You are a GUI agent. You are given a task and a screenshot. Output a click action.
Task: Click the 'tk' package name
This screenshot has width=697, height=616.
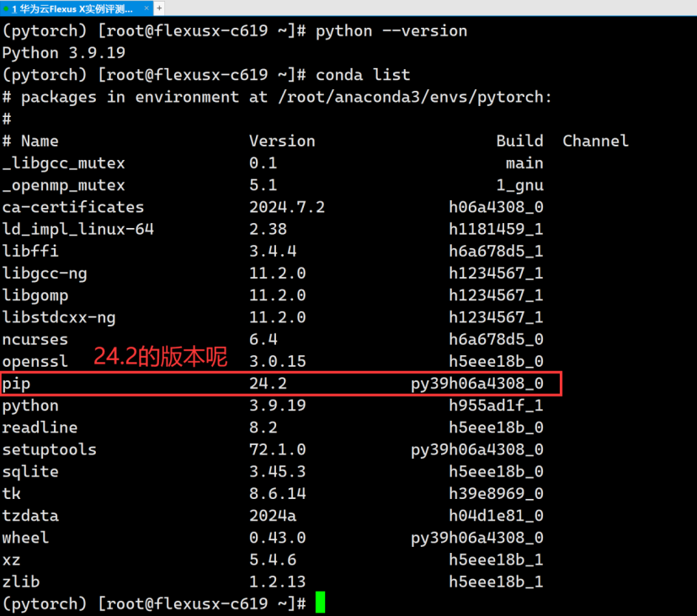[x=11, y=494]
